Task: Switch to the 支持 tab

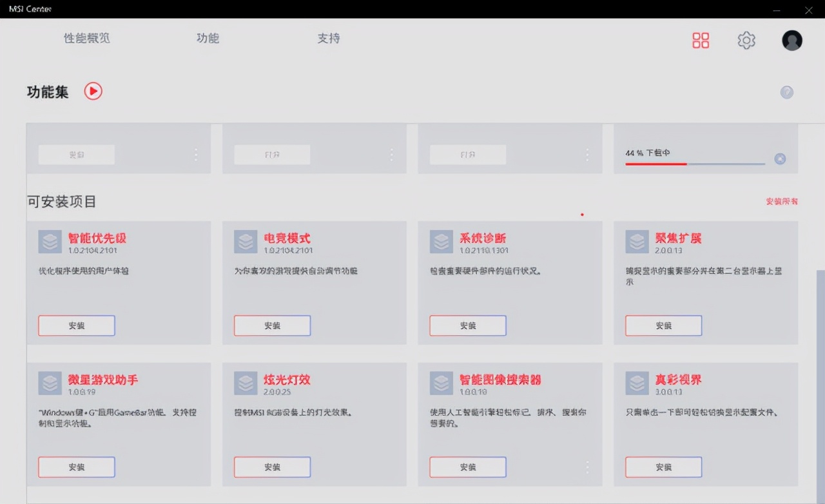Action: [329, 39]
